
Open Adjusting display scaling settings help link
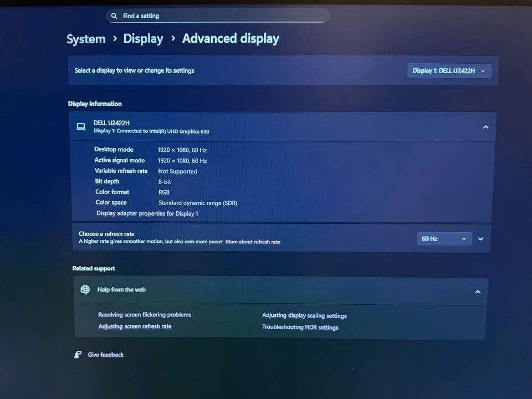[x=304, y=316]
